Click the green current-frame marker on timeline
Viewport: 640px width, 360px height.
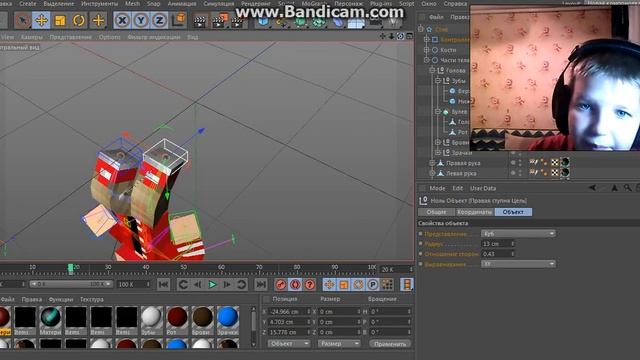click(x=70, y=268)
